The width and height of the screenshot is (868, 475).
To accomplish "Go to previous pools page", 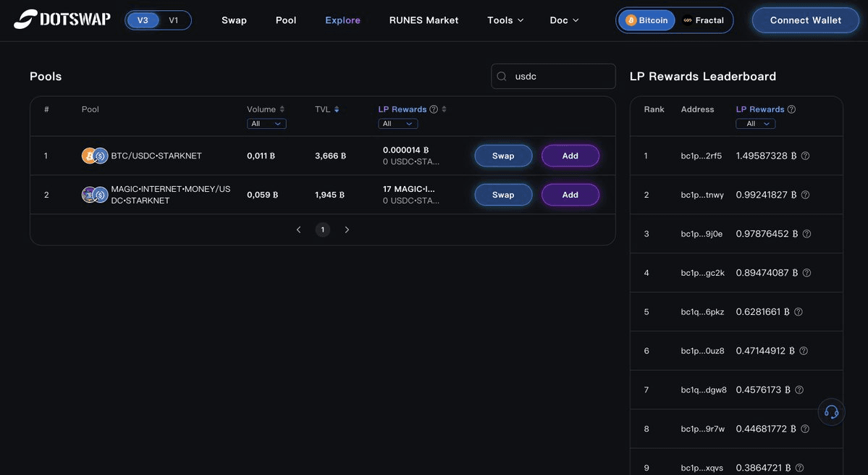I will [x=298, y=230].
